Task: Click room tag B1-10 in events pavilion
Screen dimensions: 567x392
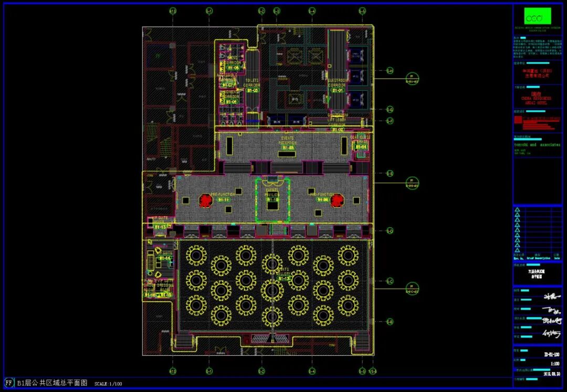Action: [x=272, y=199]
